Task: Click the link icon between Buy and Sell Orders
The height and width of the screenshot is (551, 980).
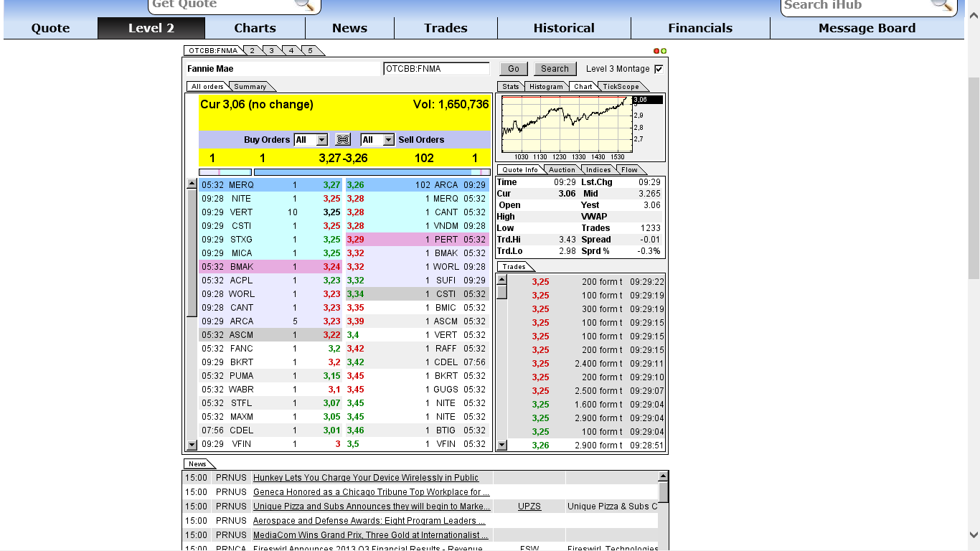Action: 343,140
